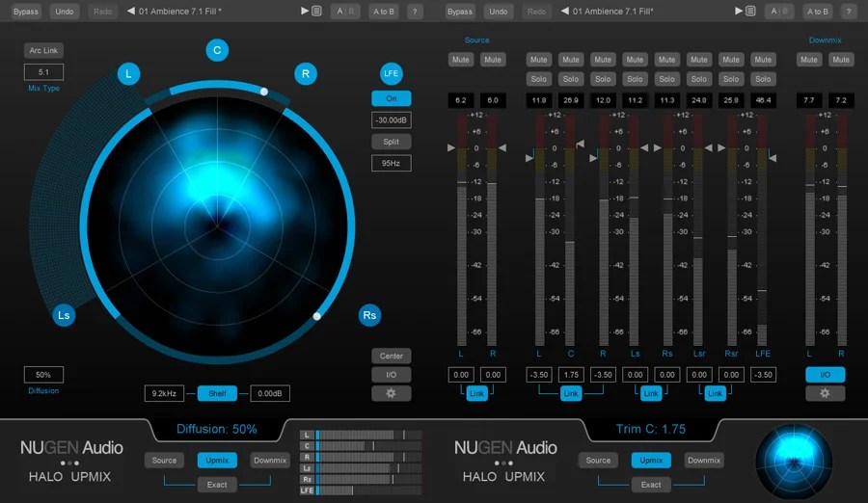The width and height of the screenshot is (868, 503).
Task: Open I/O panel from left plugin window
Action: pos(391,375)
